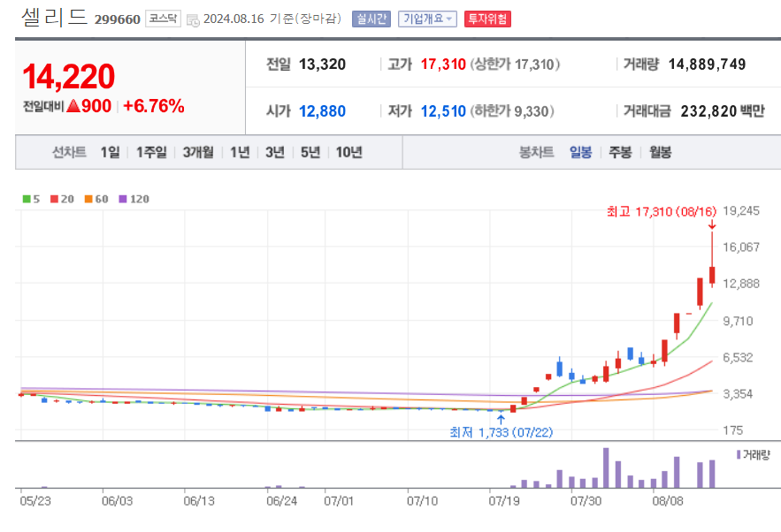
Task: Click the orange 60-day moving average swatch
Action: coord(88,199)
